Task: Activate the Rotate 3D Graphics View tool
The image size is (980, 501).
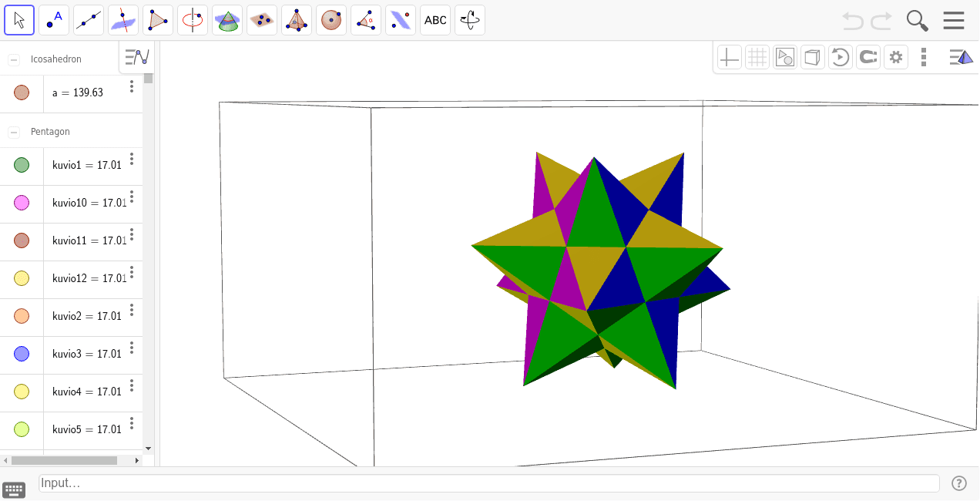Action: [x=469, y=19]
